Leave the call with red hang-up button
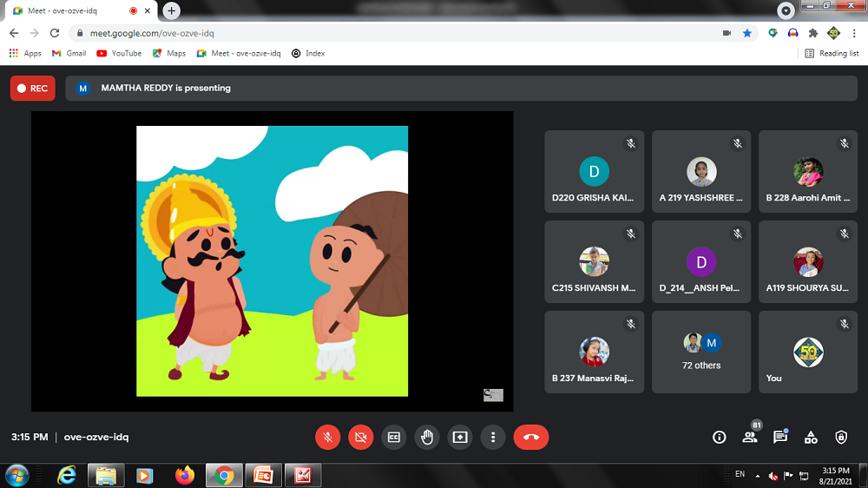 [x=530, y=438]
